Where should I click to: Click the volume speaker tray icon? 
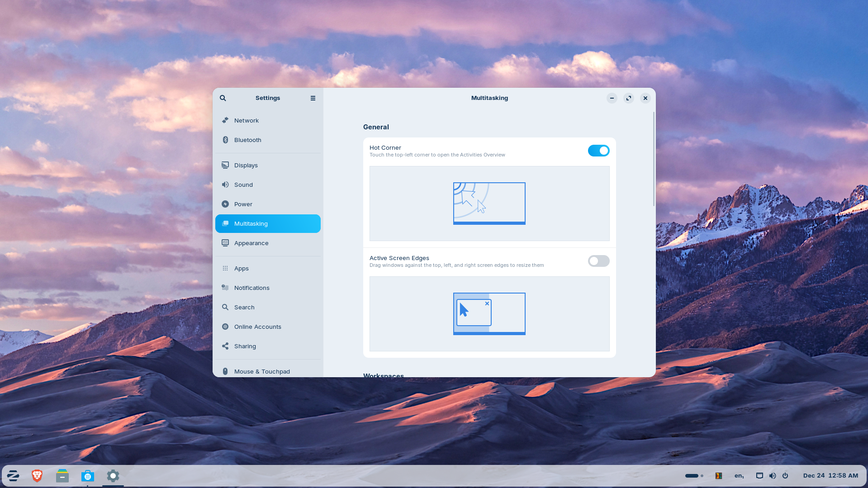(773, 476)
